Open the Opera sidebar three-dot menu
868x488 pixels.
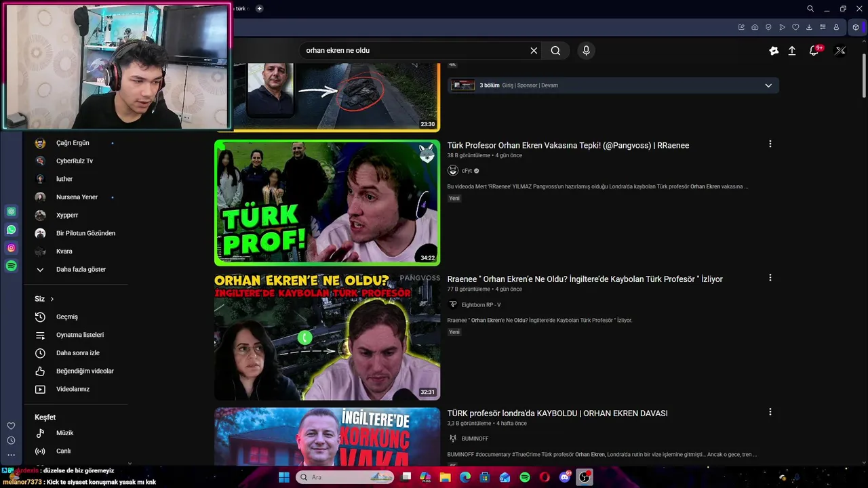point(11,455)
